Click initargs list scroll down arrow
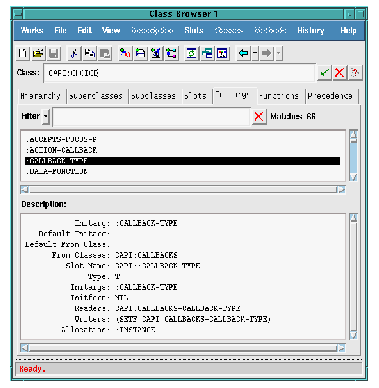Viewport: 379px width, 388px height. 353,177
